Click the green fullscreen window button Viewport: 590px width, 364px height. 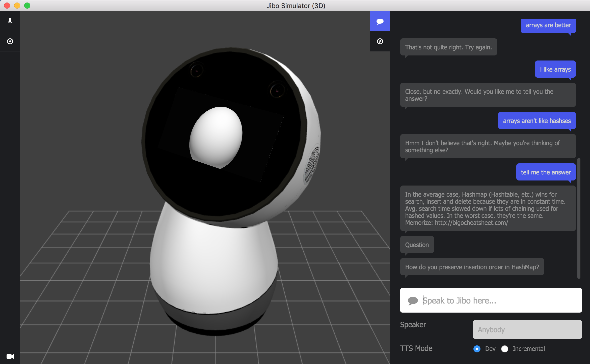coord(27,6)
